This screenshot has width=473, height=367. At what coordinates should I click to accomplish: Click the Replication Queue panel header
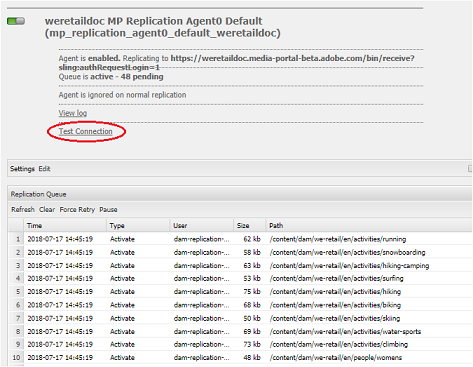click(x=240, y=194)
